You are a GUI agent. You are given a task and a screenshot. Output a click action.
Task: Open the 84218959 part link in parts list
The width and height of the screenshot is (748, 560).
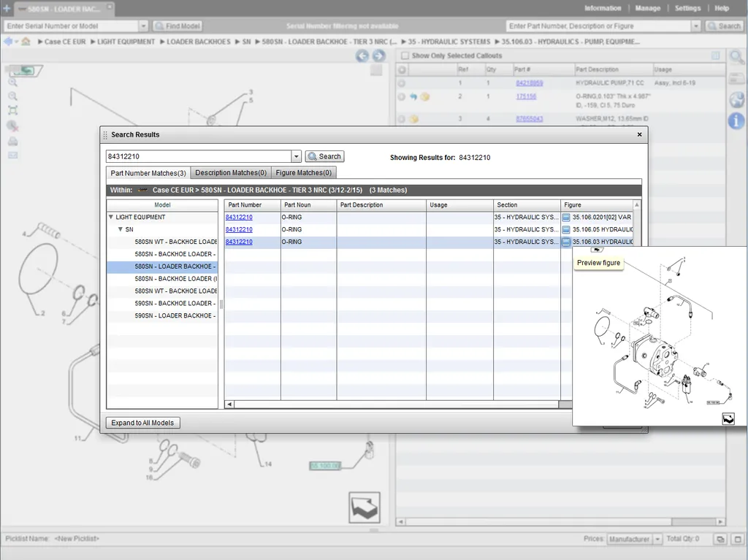(529, 83)
